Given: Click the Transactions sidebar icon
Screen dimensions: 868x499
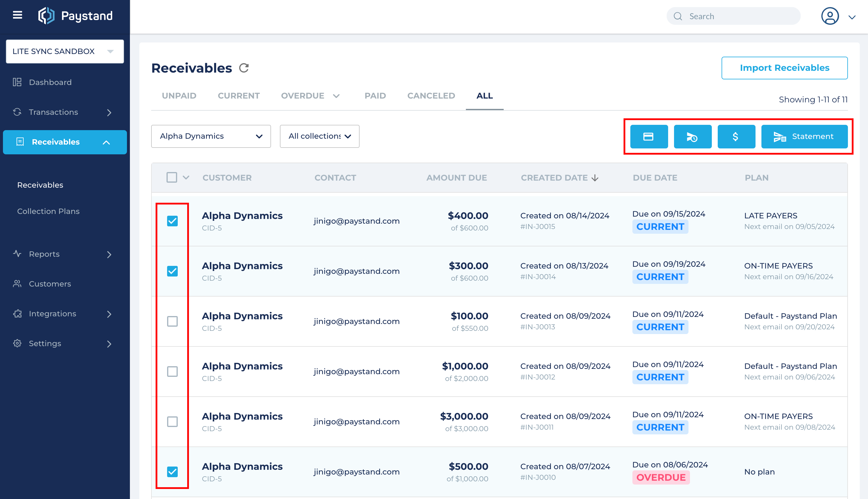Looking at the screenshot, I should 17,112.
